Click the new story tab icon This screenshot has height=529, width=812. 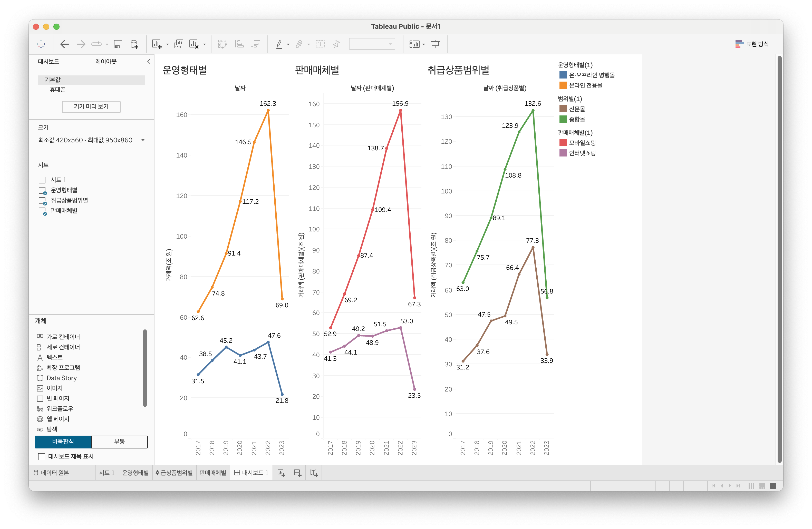pyautogui.click(x=314, y=473)
